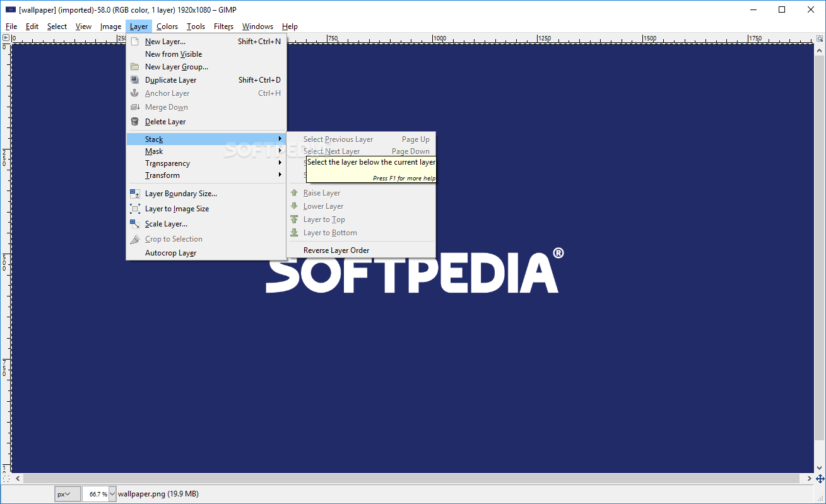826x504 pixels.
Task: Click the Delete Layer trash icon
Action: click(x=134, y=122)
